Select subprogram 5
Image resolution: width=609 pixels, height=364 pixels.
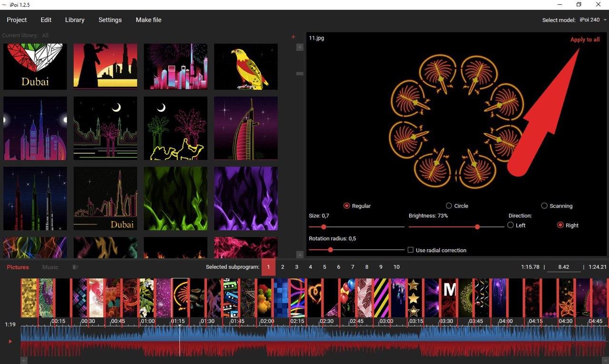(x=324, y=267)
